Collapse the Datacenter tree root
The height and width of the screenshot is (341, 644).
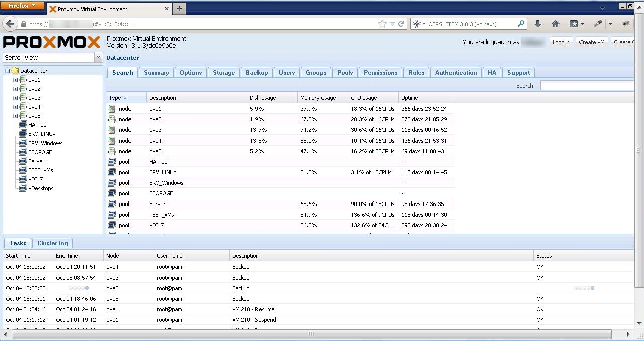7,71
